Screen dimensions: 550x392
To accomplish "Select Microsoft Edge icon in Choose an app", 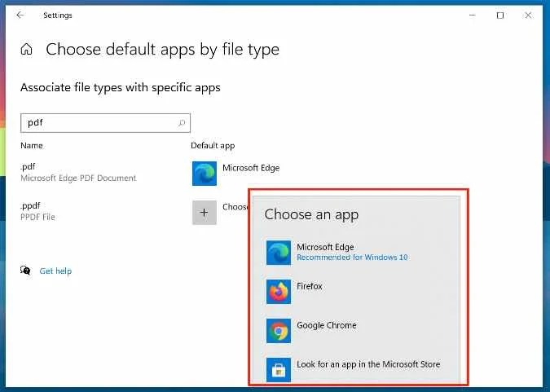I will (x=279, y=253).
